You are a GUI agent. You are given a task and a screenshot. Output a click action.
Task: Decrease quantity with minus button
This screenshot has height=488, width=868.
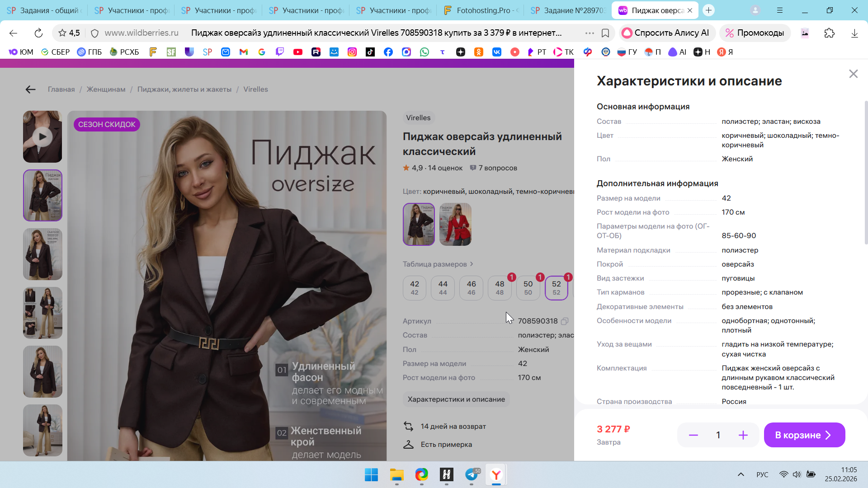(x=693, y=435)
